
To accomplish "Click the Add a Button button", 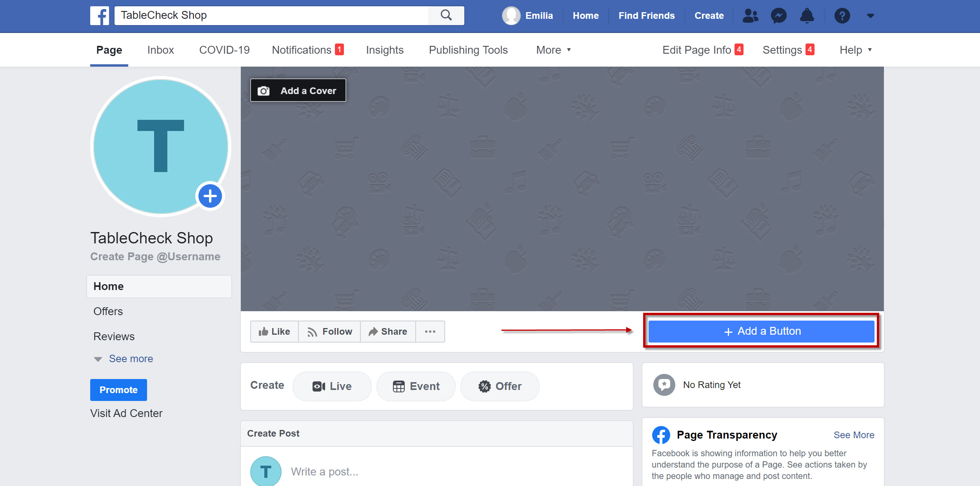I will [x=762, y=331].
